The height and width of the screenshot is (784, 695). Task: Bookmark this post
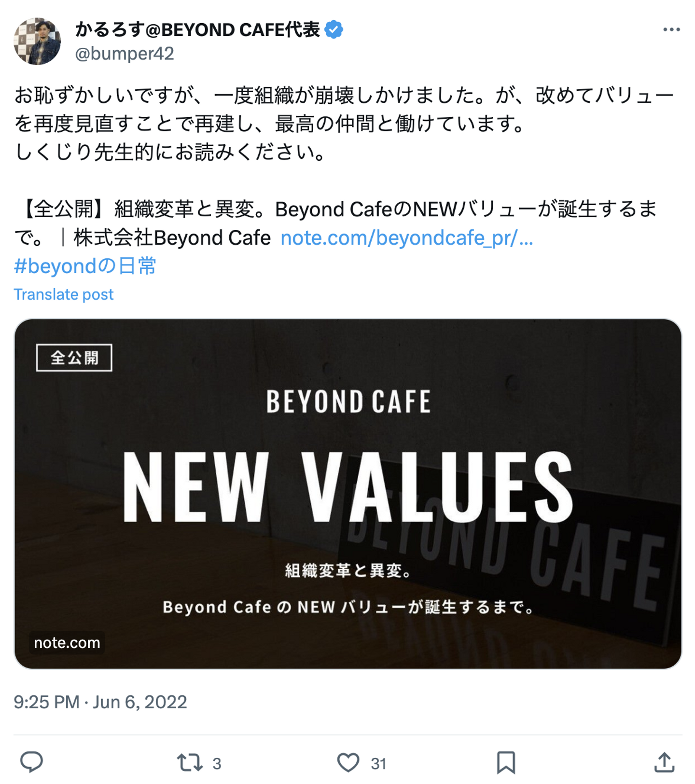click(506, 763)
